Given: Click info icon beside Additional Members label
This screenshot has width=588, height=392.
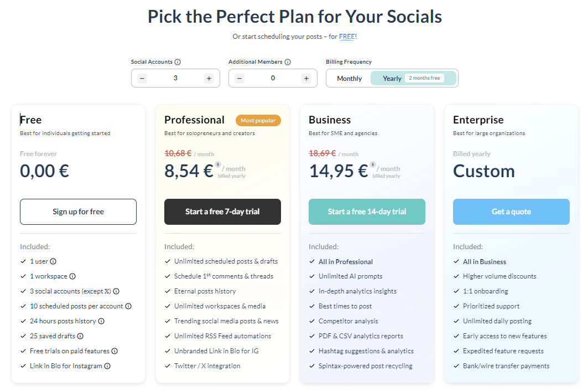Looking at the screenshot, I should click(x=288, y=62).
